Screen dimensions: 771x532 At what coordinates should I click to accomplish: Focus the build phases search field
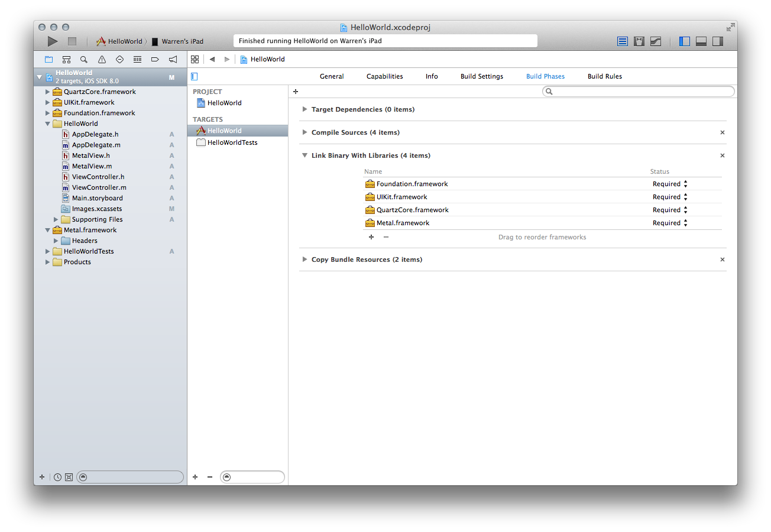639,92
